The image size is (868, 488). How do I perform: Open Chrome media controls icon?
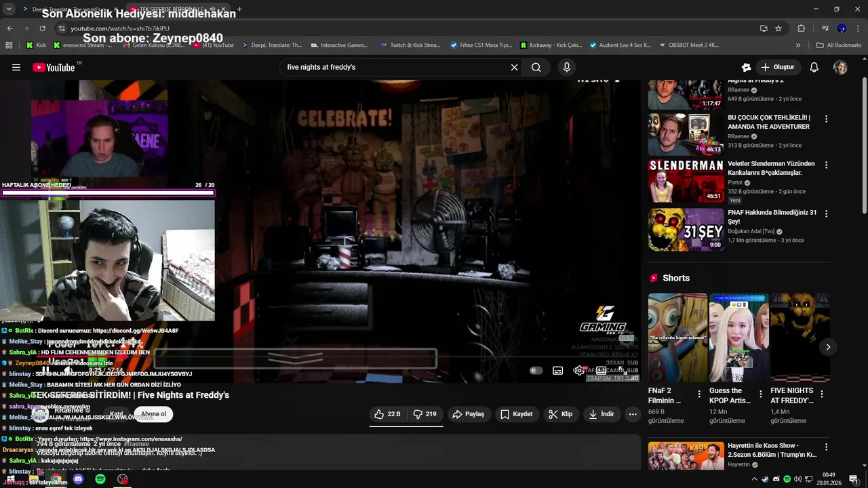click(x=825, y=28)
